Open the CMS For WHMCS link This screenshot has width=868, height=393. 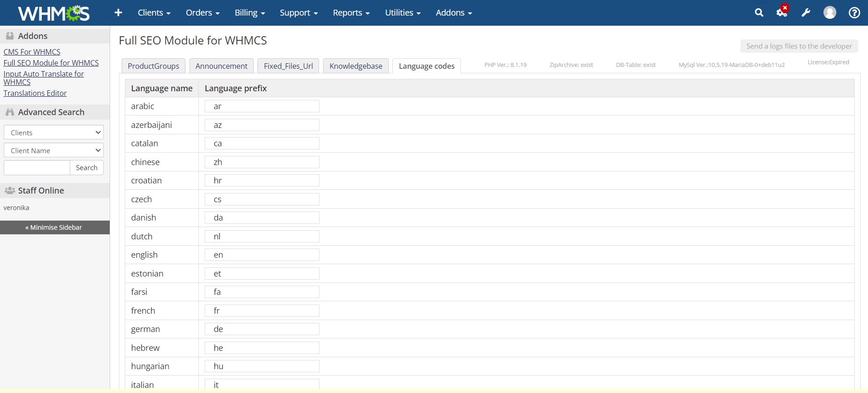click(x=32, y=52)
